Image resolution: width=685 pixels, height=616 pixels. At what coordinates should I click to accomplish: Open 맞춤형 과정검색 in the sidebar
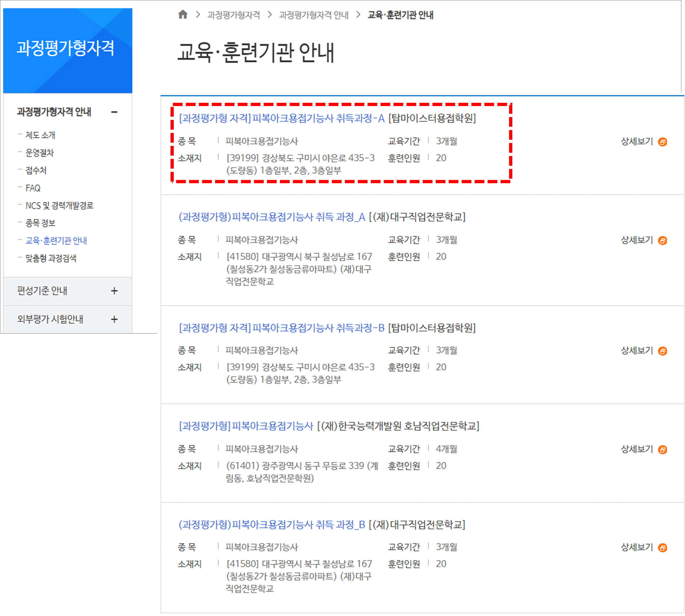[x=50, y=258]
